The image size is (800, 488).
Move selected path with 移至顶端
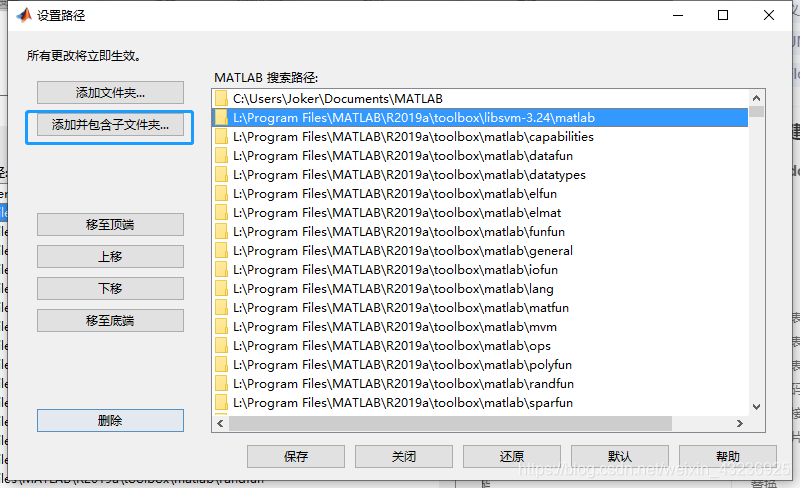click(x=110, y=225)
